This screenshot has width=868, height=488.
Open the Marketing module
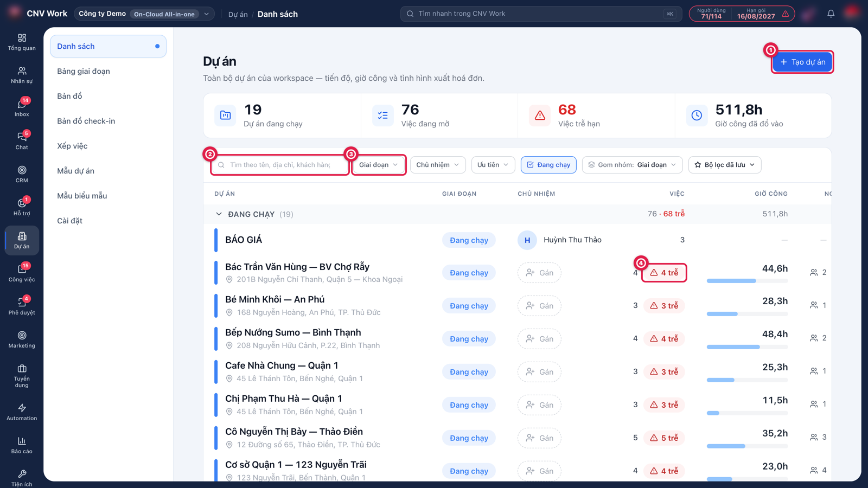[x=22, y=340]
